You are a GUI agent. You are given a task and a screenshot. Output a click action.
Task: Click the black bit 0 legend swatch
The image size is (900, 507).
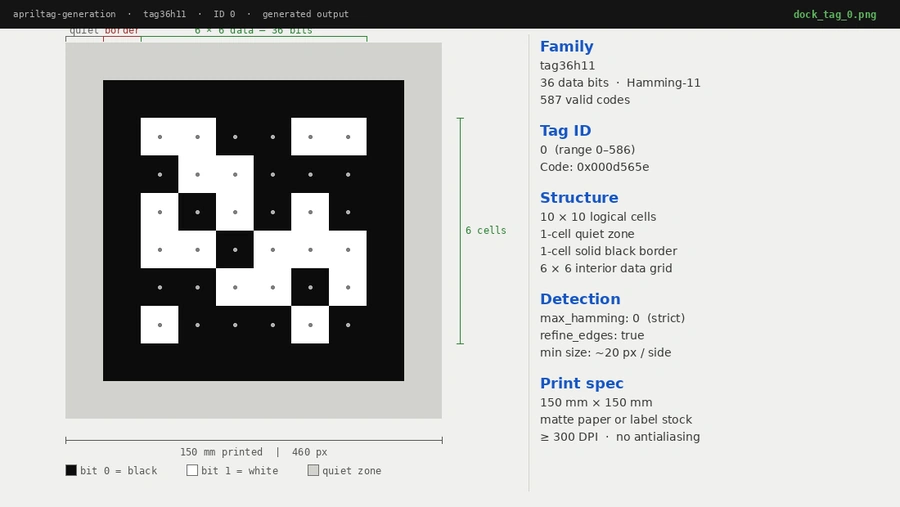(x=71, y=470)
